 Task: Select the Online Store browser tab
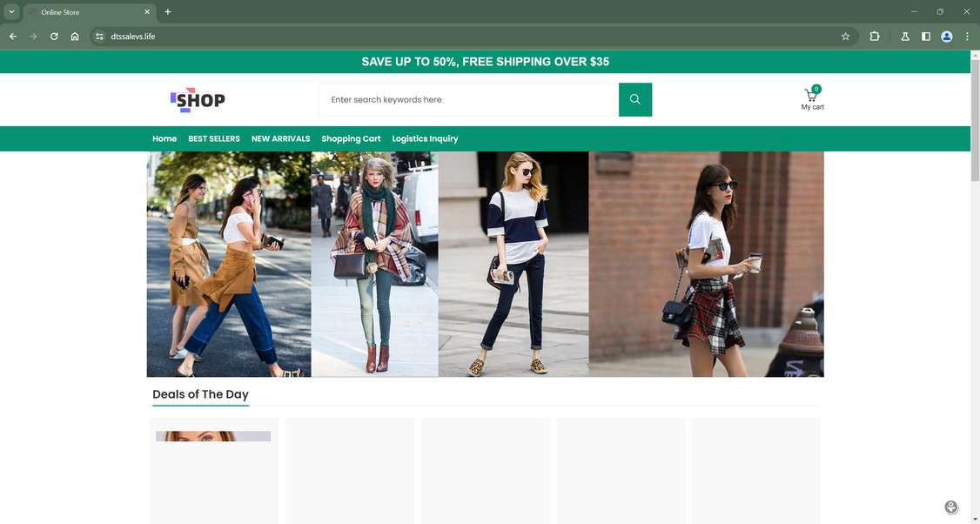(88, 12)
